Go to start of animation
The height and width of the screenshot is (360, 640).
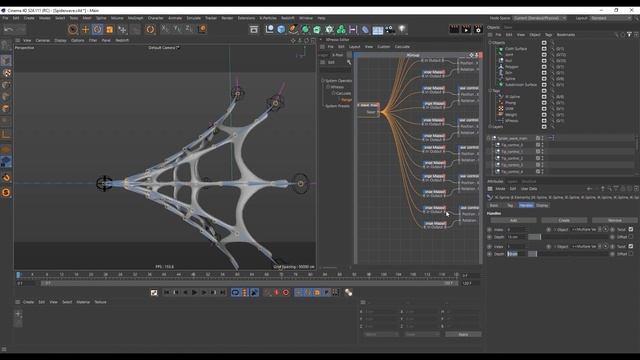pos(167,292)
